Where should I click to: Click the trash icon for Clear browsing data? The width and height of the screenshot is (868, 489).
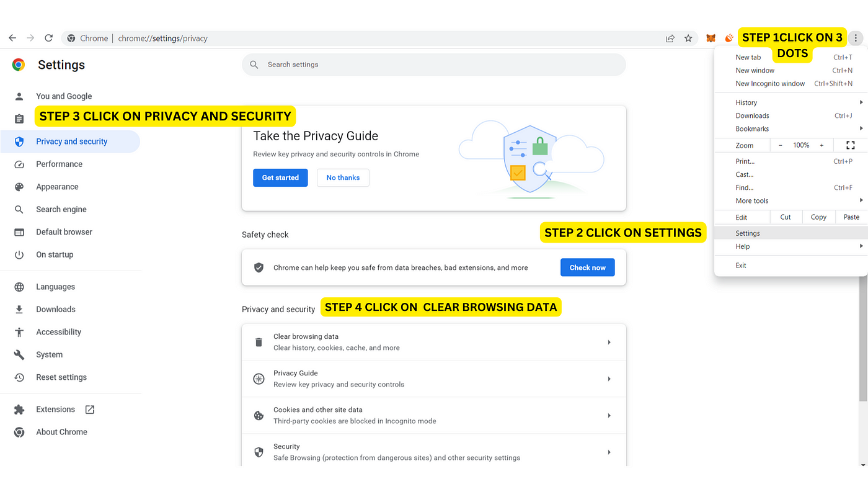coord(259,343)
